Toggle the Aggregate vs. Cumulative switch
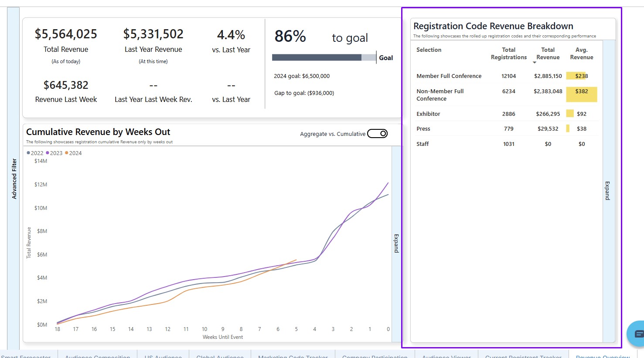The height and width of the screenshot is (358, 644). point(377,134)
